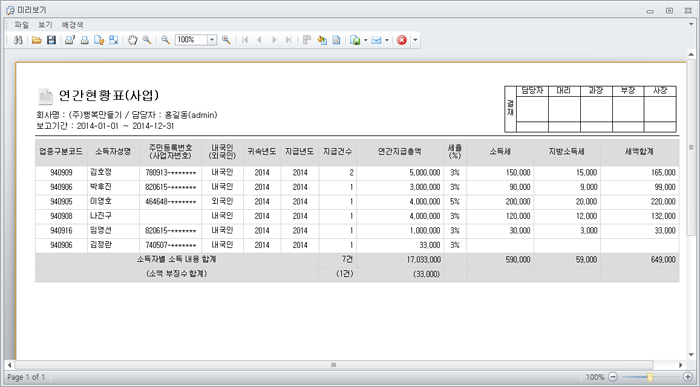Close the preview with the red X icon
Viewport: 700px width, 387px height.
(x=402, y=40)
